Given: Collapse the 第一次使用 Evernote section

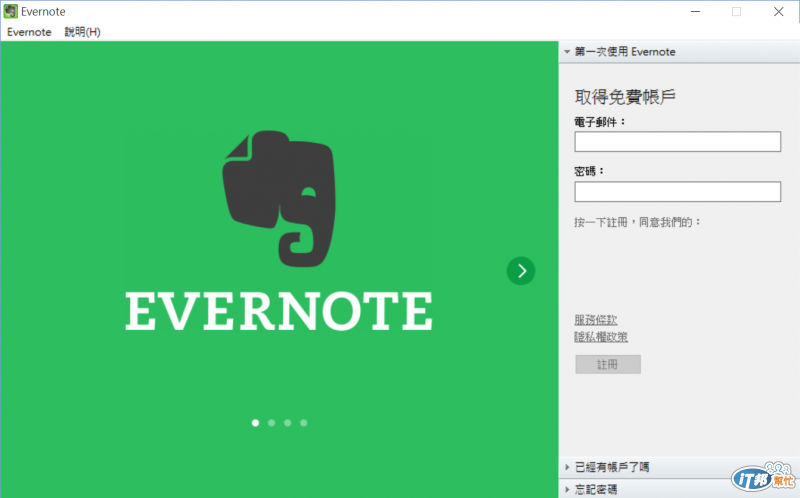Looking at the screenshot, I should click(679, 52).
